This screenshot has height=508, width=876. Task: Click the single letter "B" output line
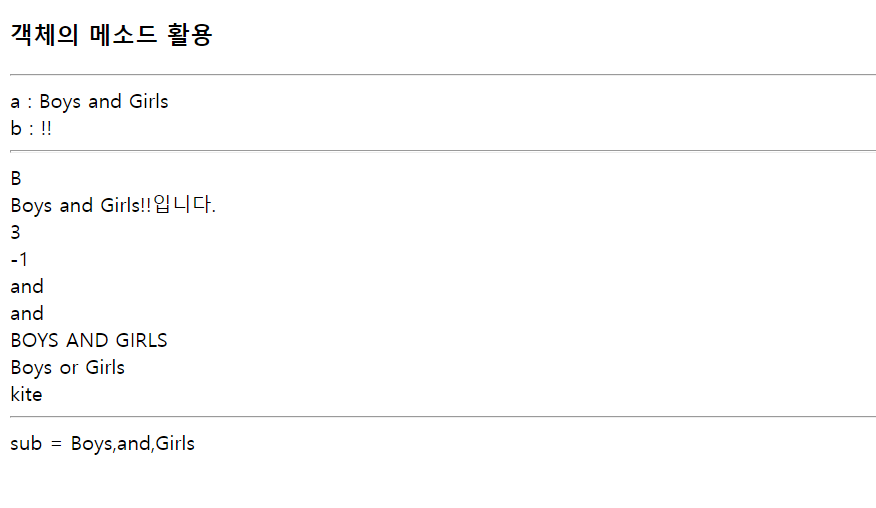point(16,179)
